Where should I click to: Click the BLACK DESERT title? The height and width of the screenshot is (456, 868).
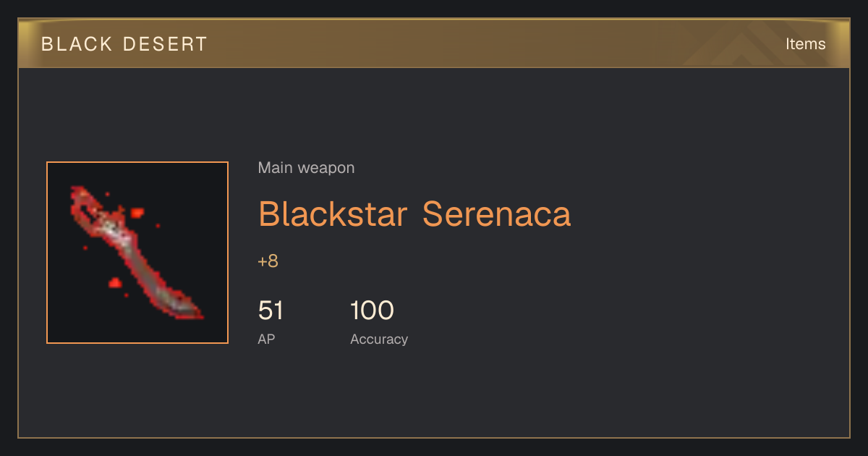pyautogui.click(x=124, y=44)
